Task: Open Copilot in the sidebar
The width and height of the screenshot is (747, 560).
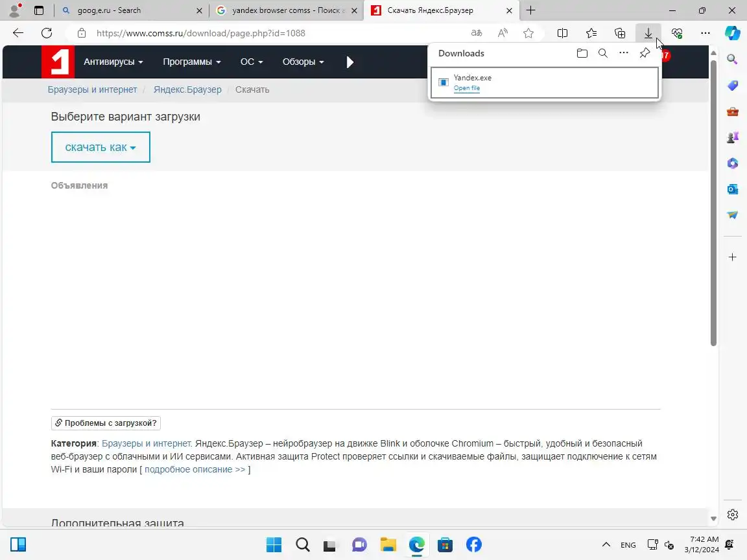Action: (x=733, y=33)
